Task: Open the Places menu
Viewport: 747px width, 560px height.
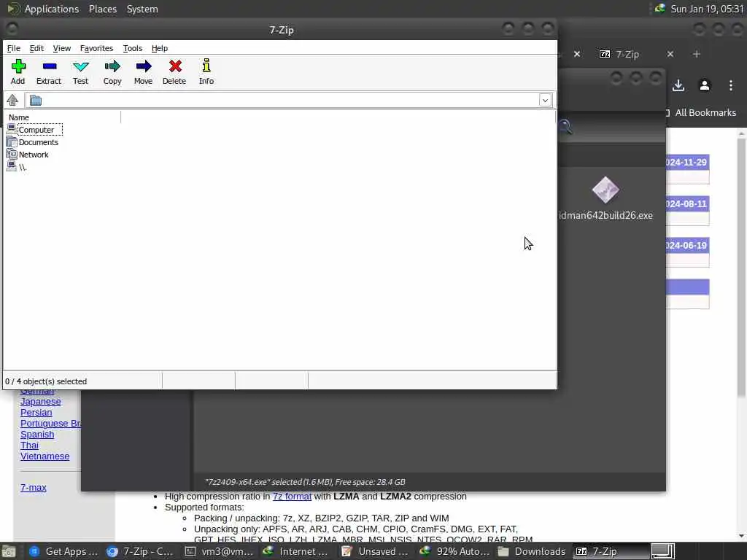Action: click(x=103, y=9)
